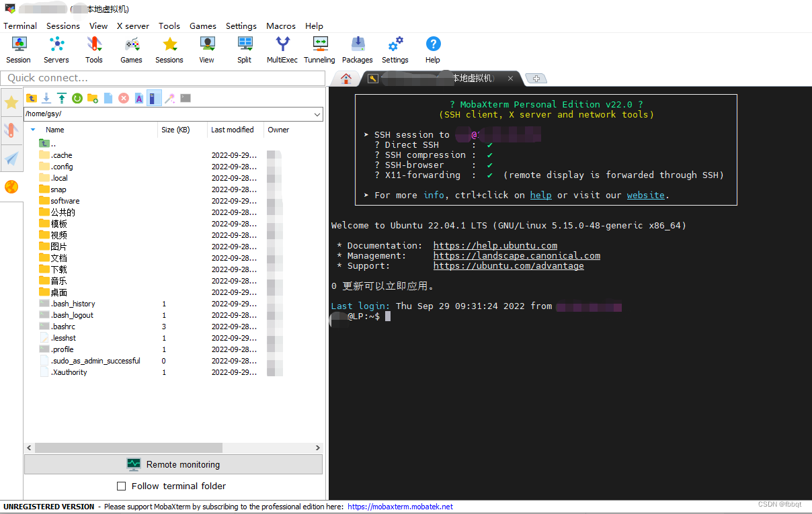This screenshot has height=514, width=812.
Task: Open the landscape.canonical.com link
Action: click(x=517, y=256)
